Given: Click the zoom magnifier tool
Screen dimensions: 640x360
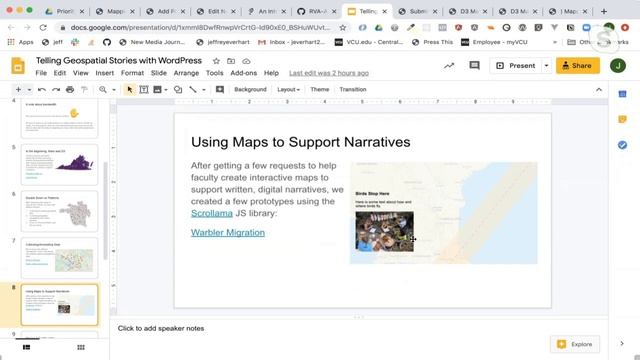Looking at the screenshot, I should (103, 89).
